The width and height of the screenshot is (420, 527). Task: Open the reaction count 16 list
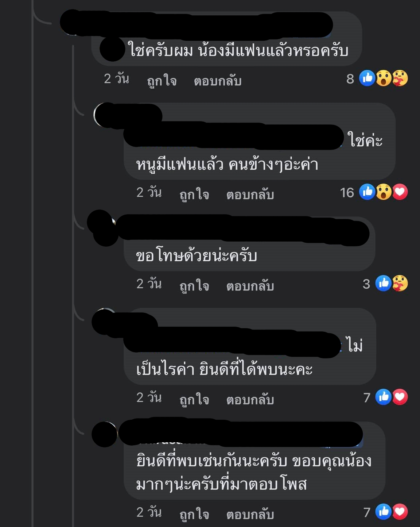pyautogui.click(x=347, y=192)
